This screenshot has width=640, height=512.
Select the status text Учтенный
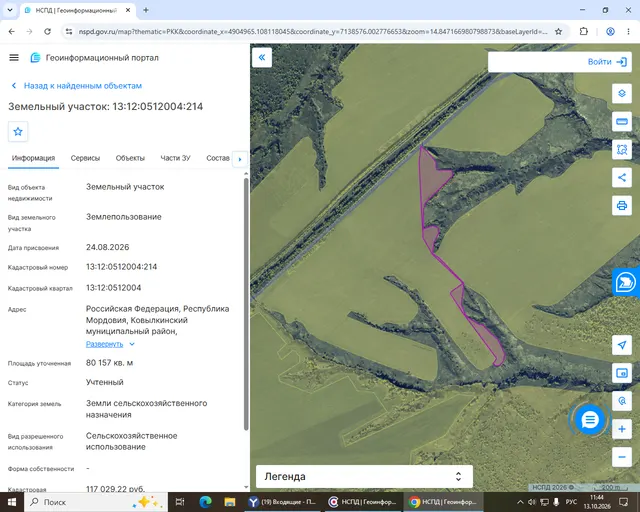(x=104, y=382)
